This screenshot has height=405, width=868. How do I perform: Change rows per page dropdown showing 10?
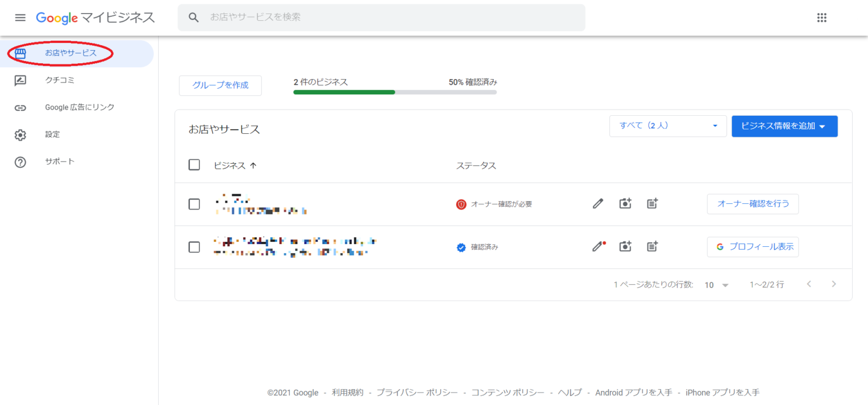coord(717,285)
